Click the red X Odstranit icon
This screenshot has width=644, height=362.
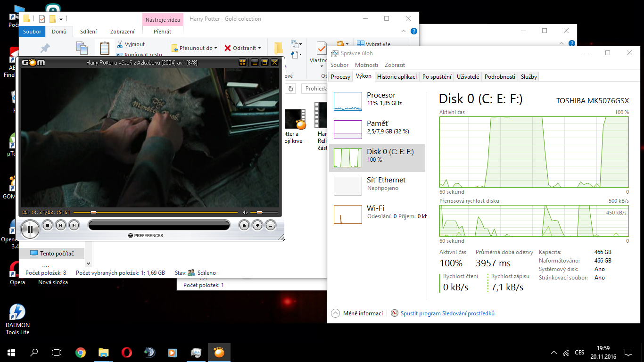click(x=228, y=48)
